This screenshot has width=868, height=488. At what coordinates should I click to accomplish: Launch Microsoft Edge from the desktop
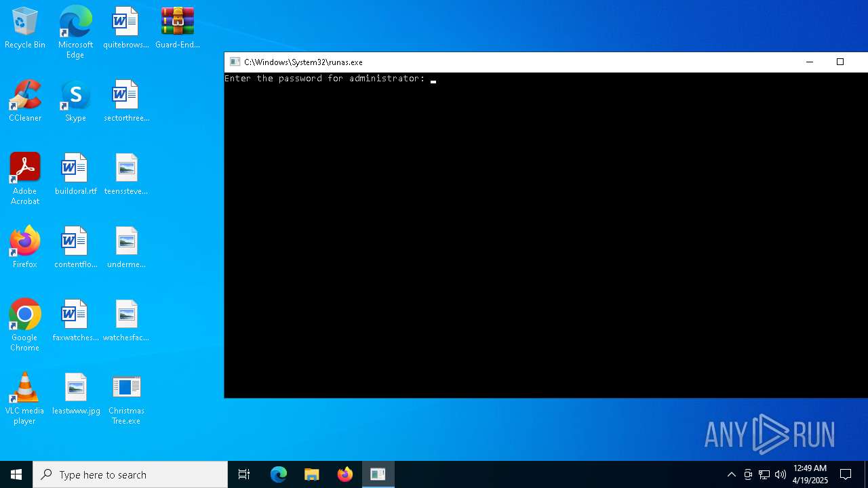(x=75, y=33)
